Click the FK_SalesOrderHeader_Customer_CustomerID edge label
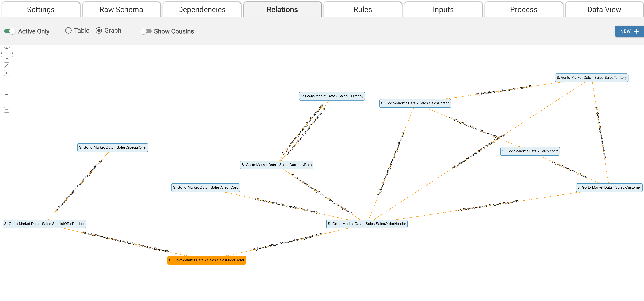 (x=488, y=206)
